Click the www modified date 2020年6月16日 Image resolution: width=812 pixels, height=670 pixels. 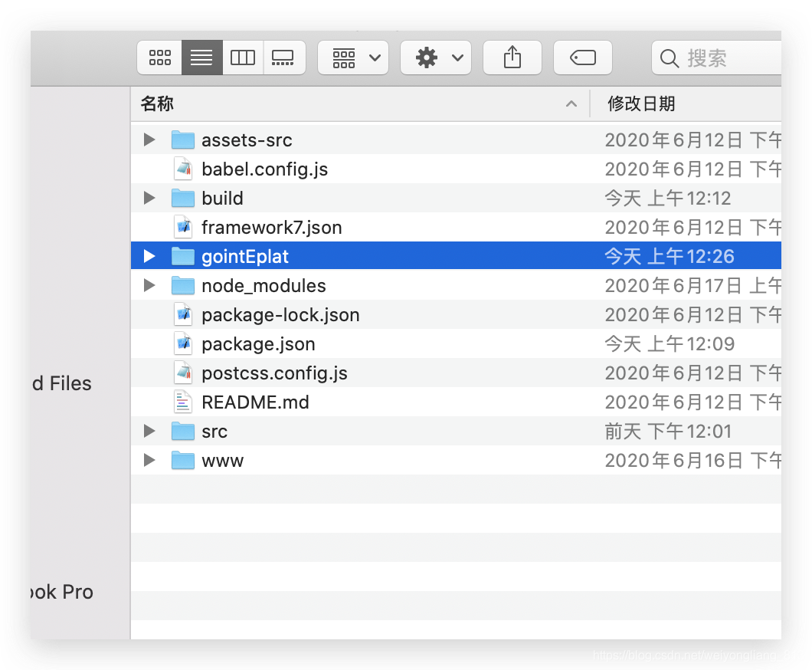674,460
